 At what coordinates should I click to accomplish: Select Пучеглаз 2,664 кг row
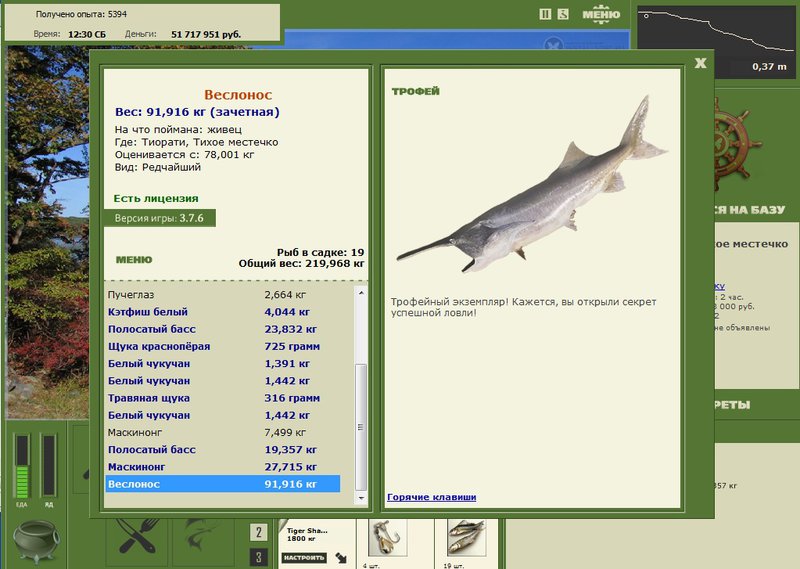click(222, 294)
